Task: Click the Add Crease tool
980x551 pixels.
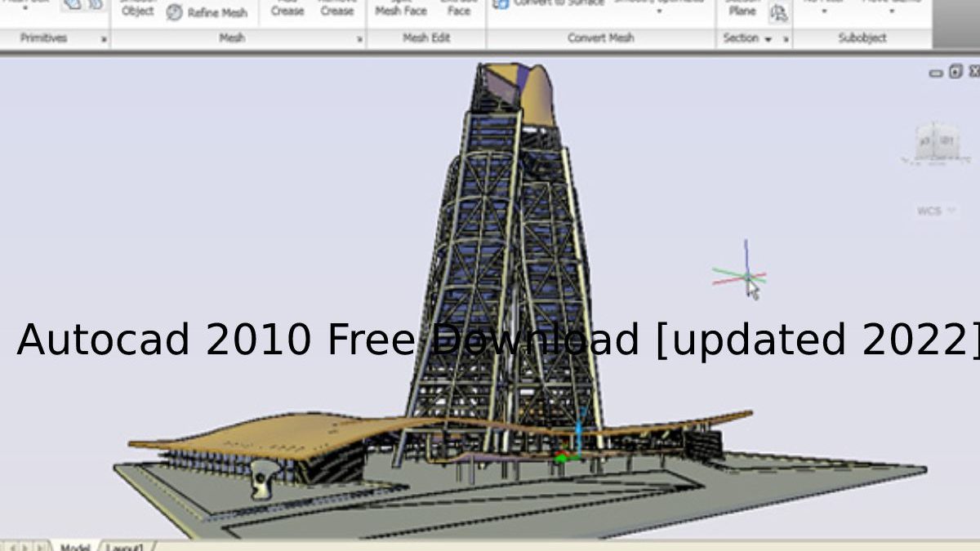Action: point(287,8)
